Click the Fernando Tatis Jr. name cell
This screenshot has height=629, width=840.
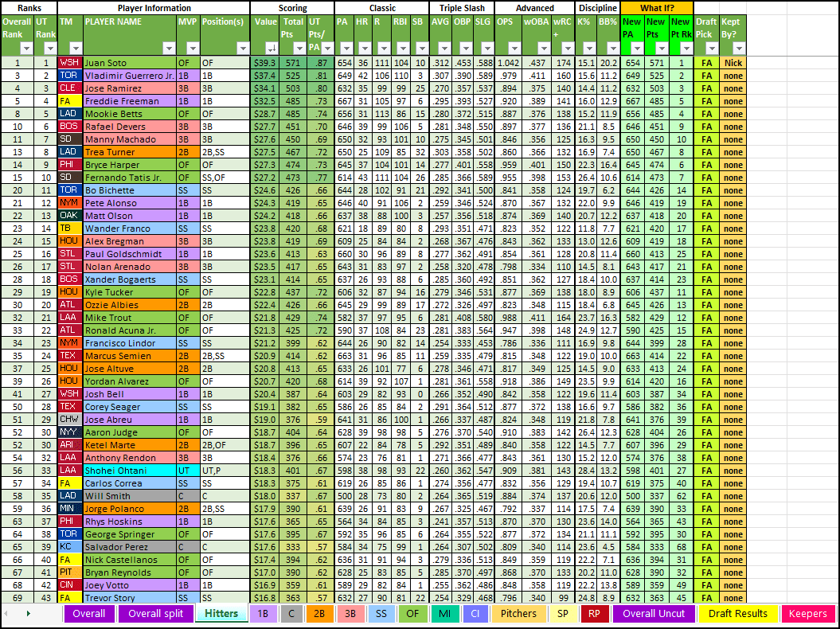tap(130, 178)
